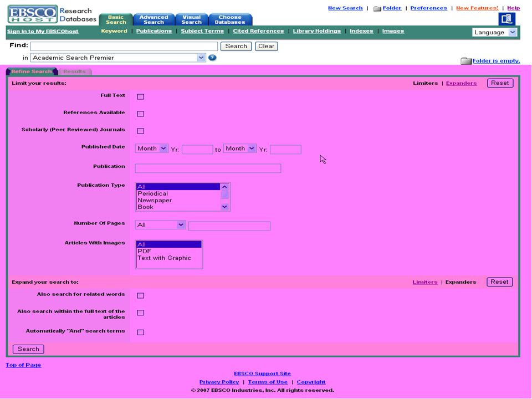Open Subject Terms link
Viewport: 532px width, 399px height.
tap(202, 31)
